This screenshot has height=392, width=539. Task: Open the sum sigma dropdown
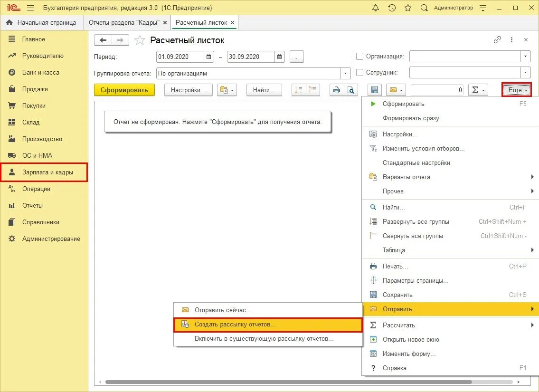click(x=478, y=90)
